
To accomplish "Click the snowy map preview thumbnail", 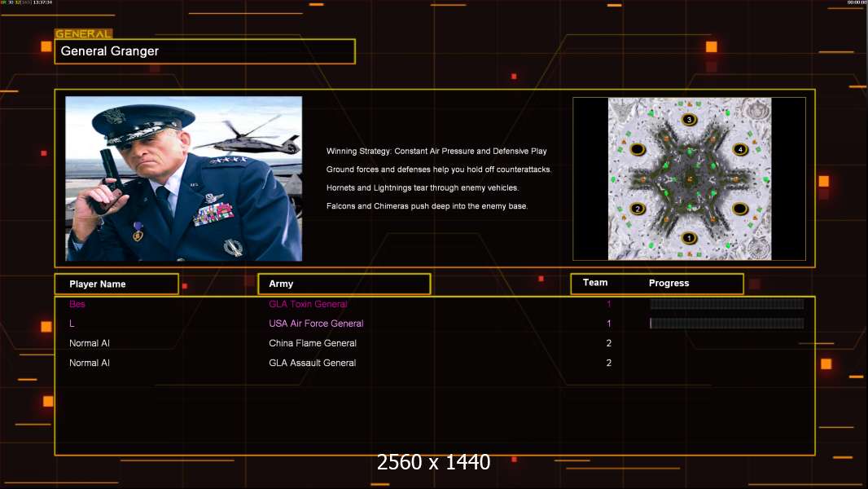I will tap(689, 178).
